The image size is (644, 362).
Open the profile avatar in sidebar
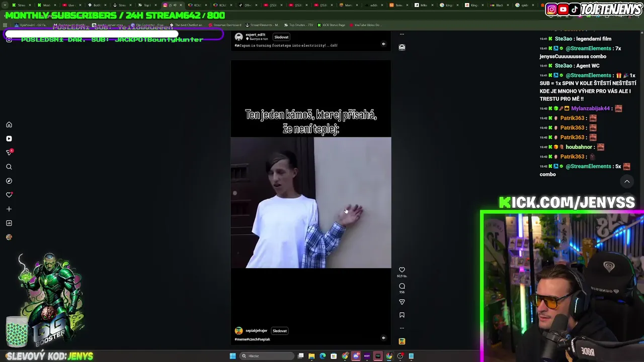[x=9, y=237]
